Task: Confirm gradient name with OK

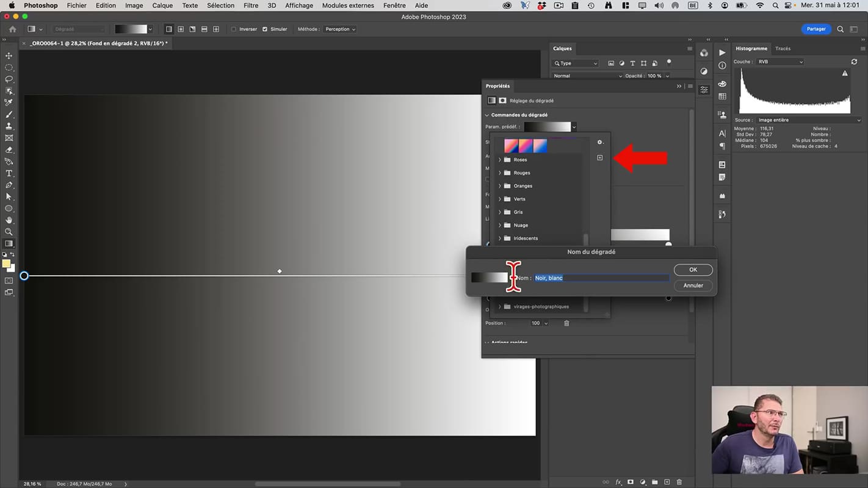Action: click(693, 270)
